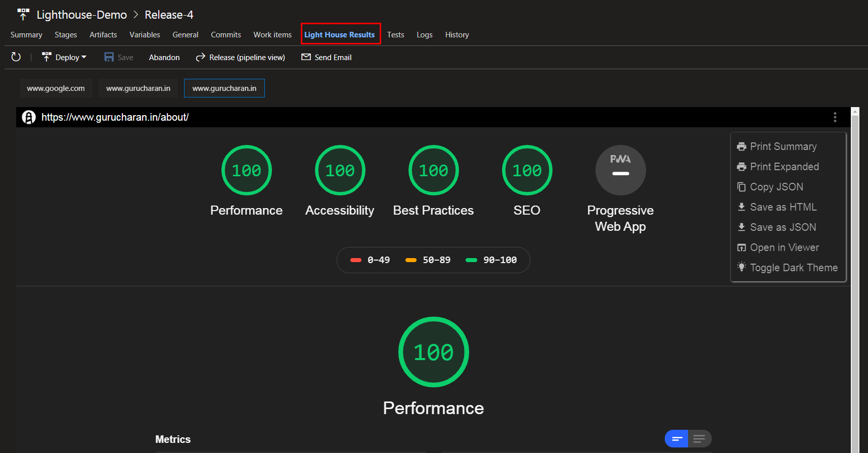The image size is (868, 453).
Task: Click the 50–89 orange legend item
Action: [428, 260]
